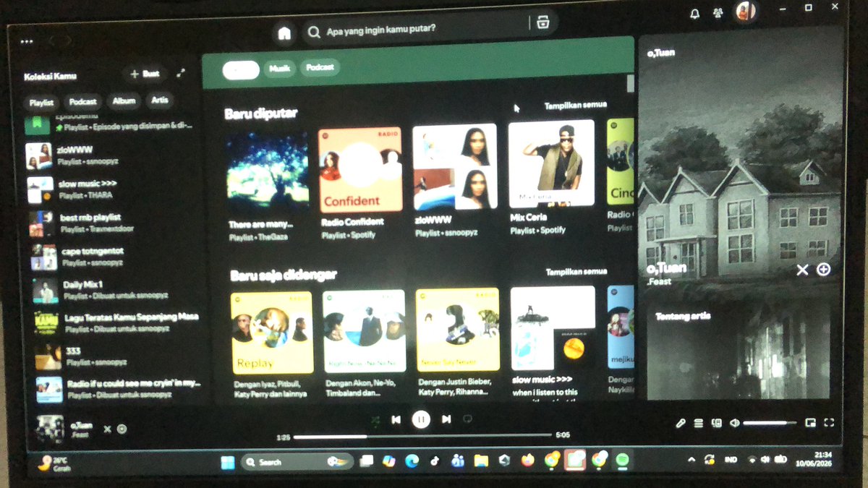Open Radio Confident card
The width and height of the screenshot is (868, 488).
click(x=360, y=183)
